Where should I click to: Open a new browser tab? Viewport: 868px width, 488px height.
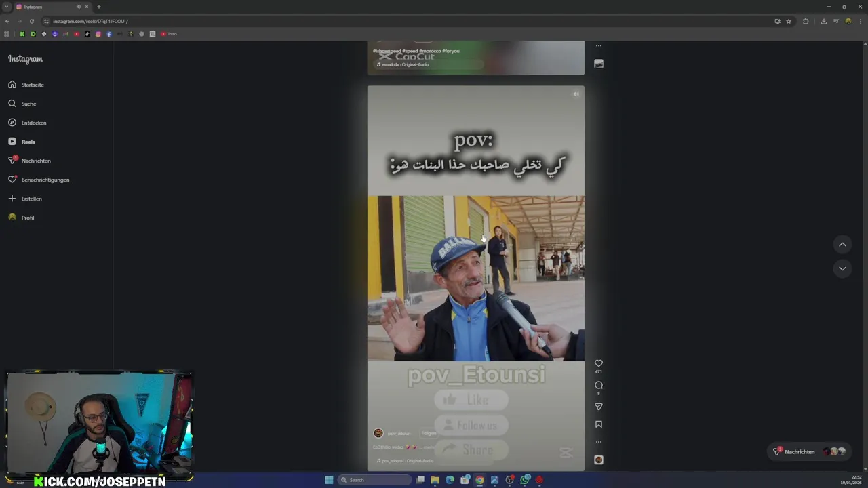[x=99, y=7]
